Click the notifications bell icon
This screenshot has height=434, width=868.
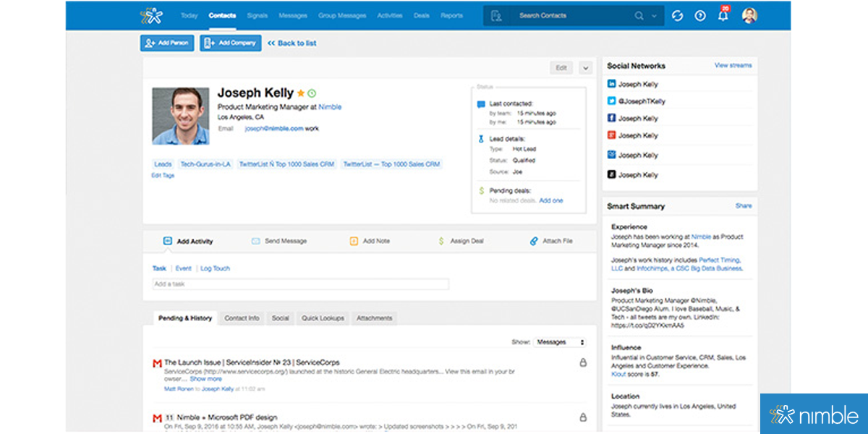click(x=722, y=16)
